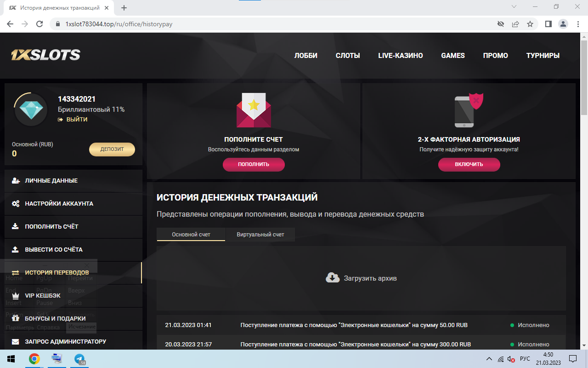Click the account number 143342021
Screen dimensions: 588x368
(x=77, y=99)
